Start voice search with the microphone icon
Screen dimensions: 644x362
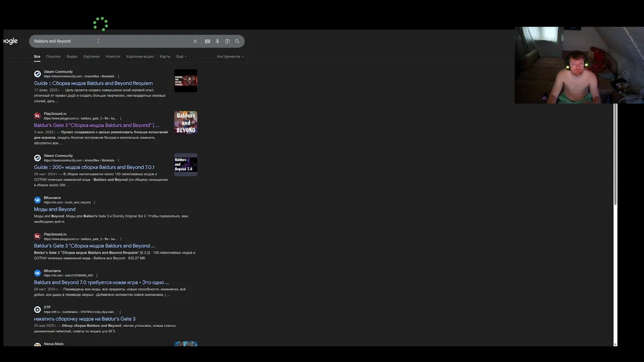217,41
